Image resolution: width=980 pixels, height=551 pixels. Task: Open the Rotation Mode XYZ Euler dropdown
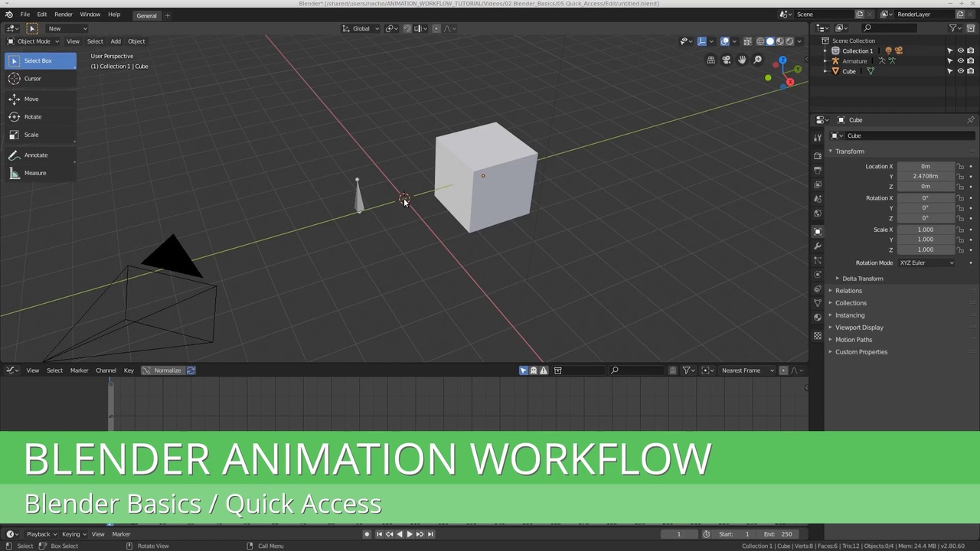tap(927, 262)
